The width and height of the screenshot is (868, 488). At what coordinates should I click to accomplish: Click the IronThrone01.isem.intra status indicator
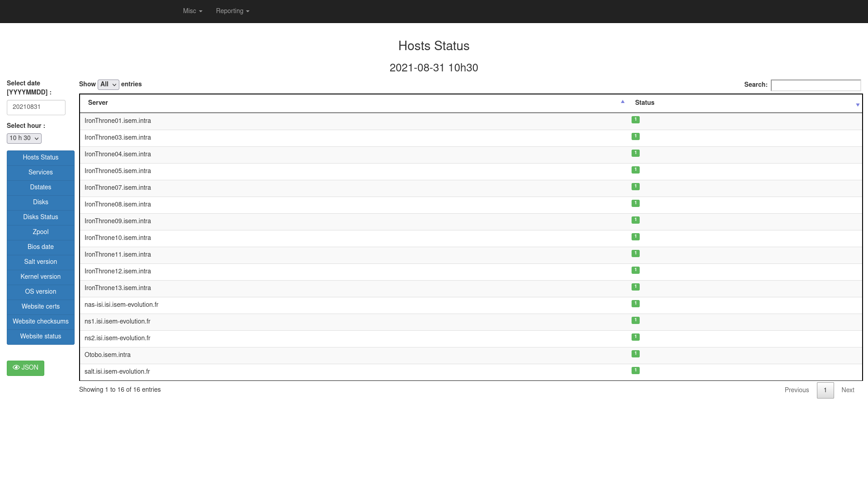(x=636, y=120)
